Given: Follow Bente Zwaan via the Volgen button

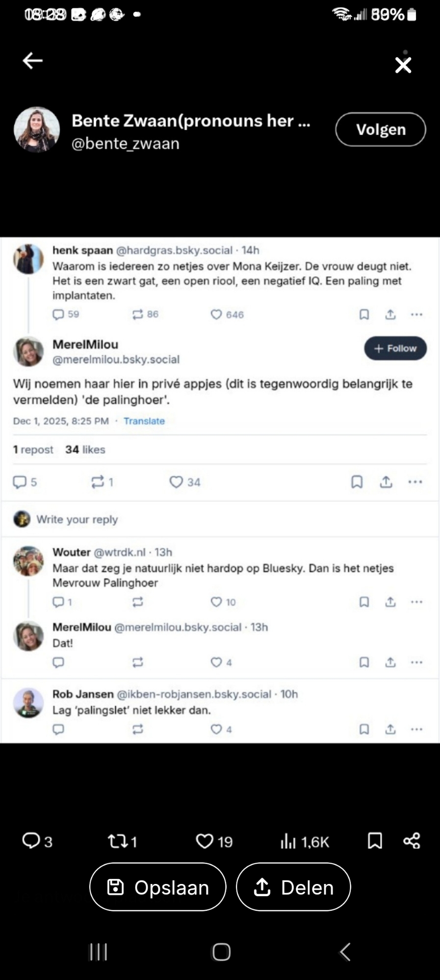Looking at the screenshot, I should point(380,129).
